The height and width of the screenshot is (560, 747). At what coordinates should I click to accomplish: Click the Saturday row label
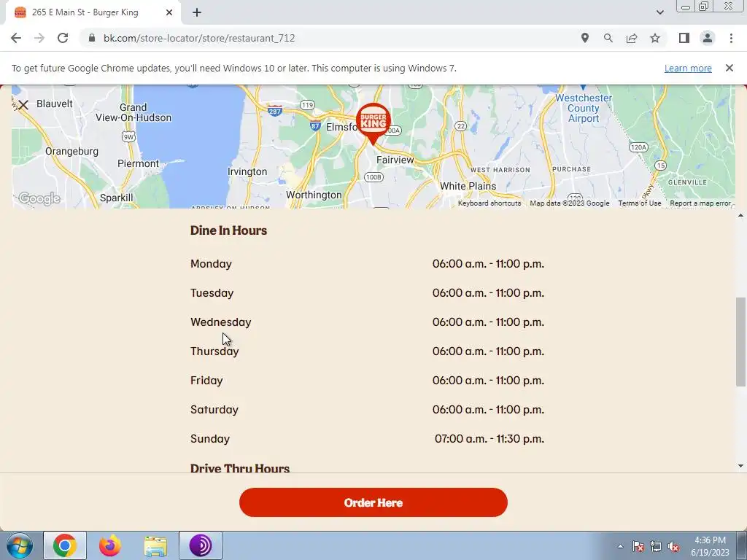(x=214, y=410)
